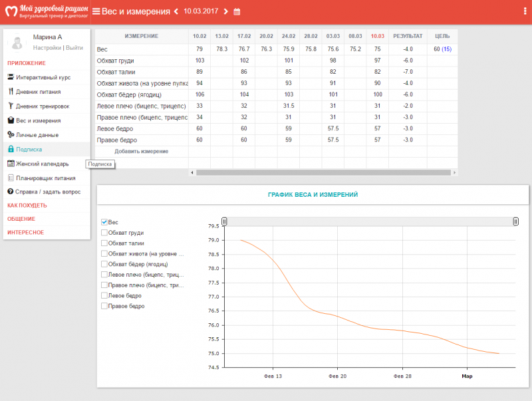Open Женский календарь menu item

pyautogui.click(x=47, y=164)
